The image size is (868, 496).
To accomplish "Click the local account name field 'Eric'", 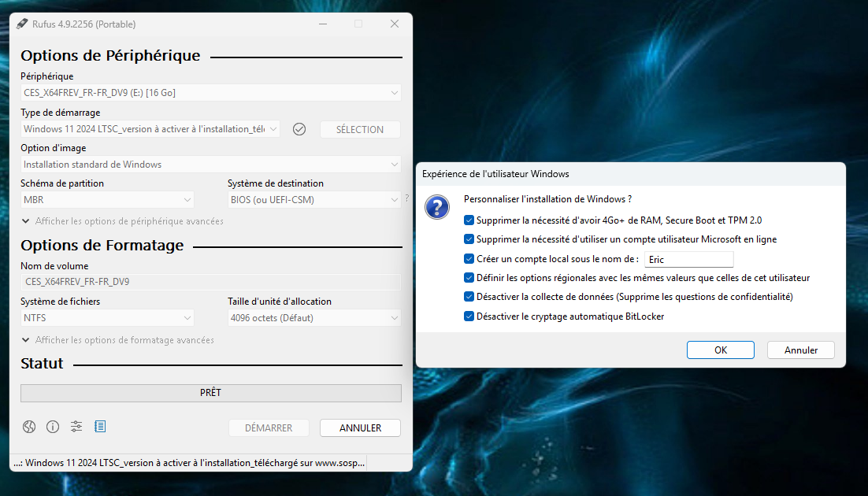I will pyautogui.click(x=688, y=259).
